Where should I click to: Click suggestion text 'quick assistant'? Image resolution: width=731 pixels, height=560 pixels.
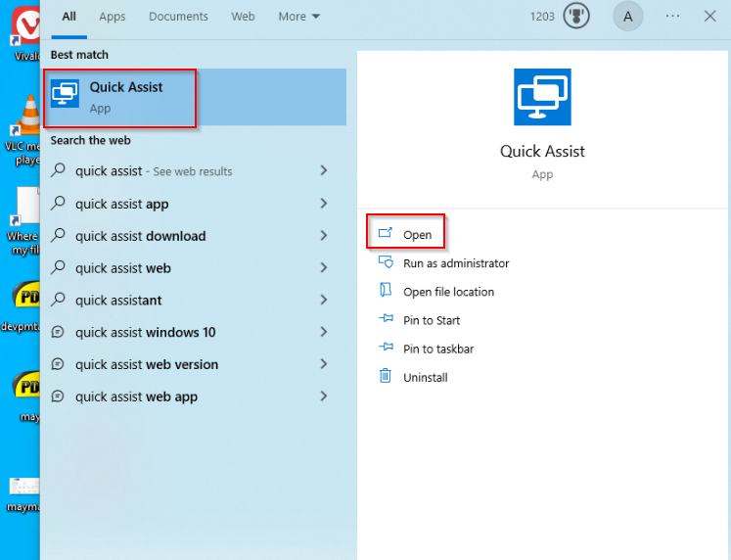[118, 301]
